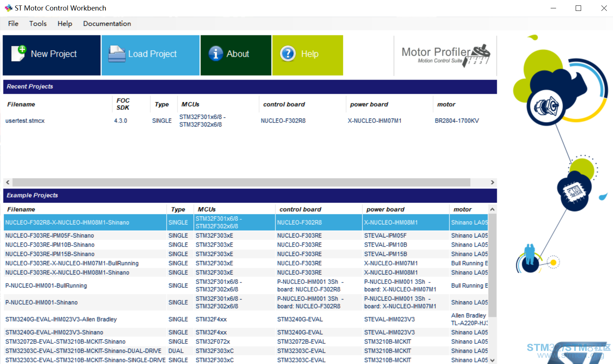Select example P-NUCLEO-IHM001-BullRunning
Image resolution: width=613 pixels, height=364 pixels.
[x=246, y=286]
